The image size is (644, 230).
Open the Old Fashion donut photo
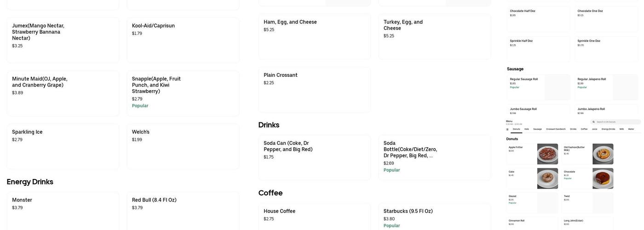point(603,154)
